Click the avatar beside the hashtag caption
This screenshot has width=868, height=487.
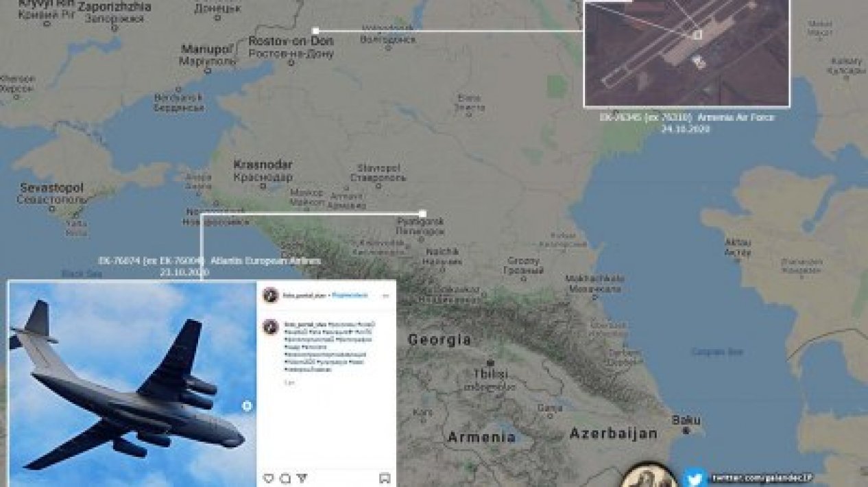271,326
